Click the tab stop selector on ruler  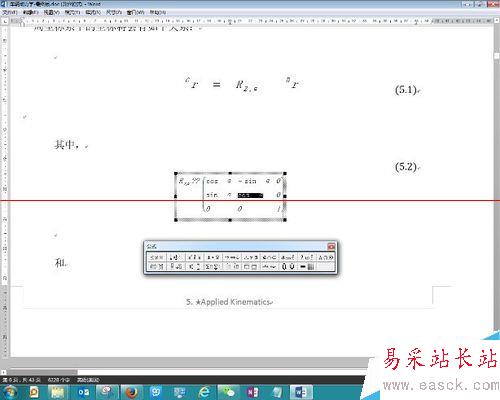(x=5, y=21)
